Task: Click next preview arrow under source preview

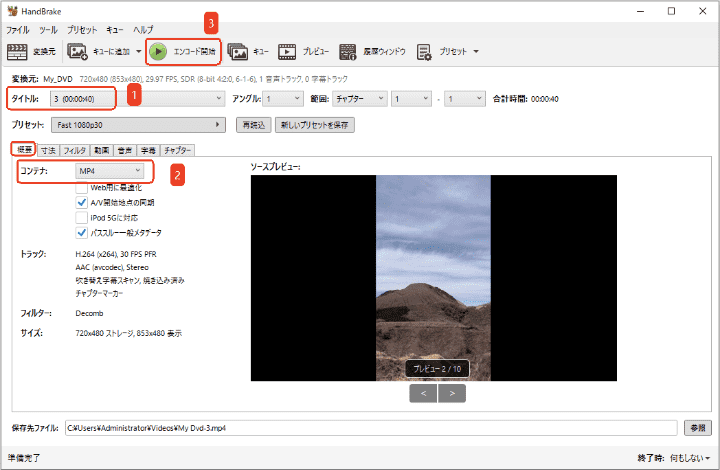Action: (453, 393)
